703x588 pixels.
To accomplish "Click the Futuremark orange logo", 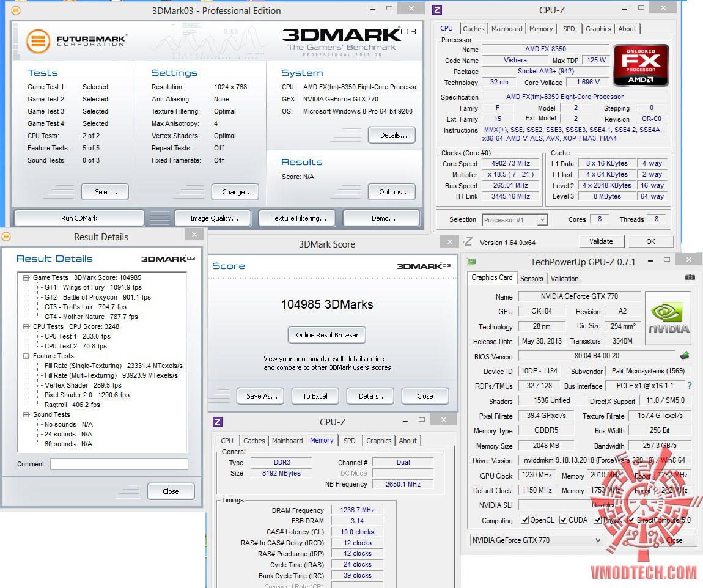I will tap(38, 41).
